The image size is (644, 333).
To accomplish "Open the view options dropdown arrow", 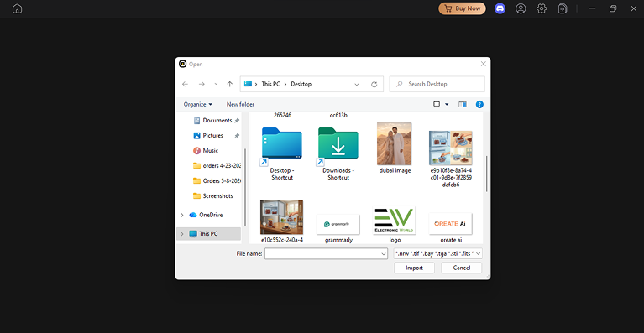I will click(447, 105).
